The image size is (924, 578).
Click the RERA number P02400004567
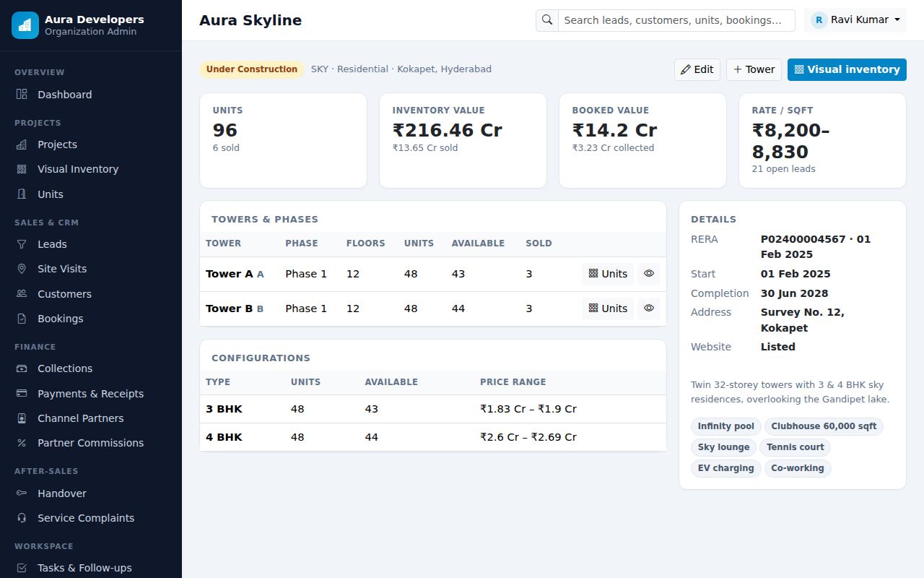pos(803,239)
